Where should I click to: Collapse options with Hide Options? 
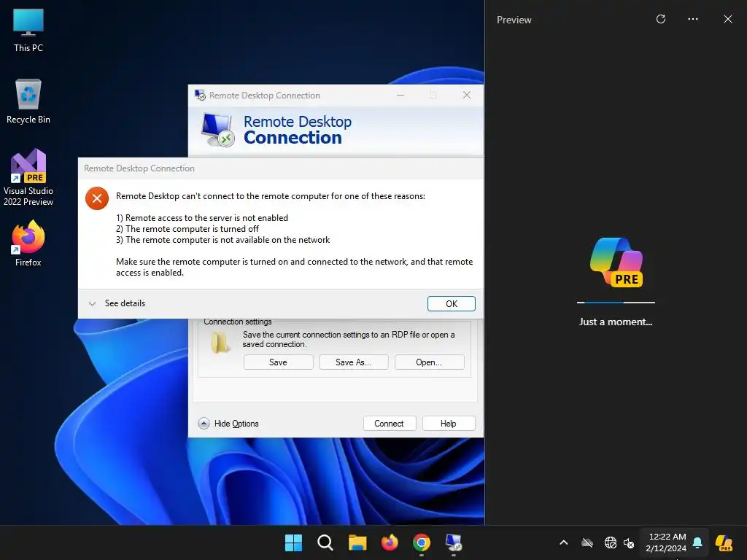228,424
